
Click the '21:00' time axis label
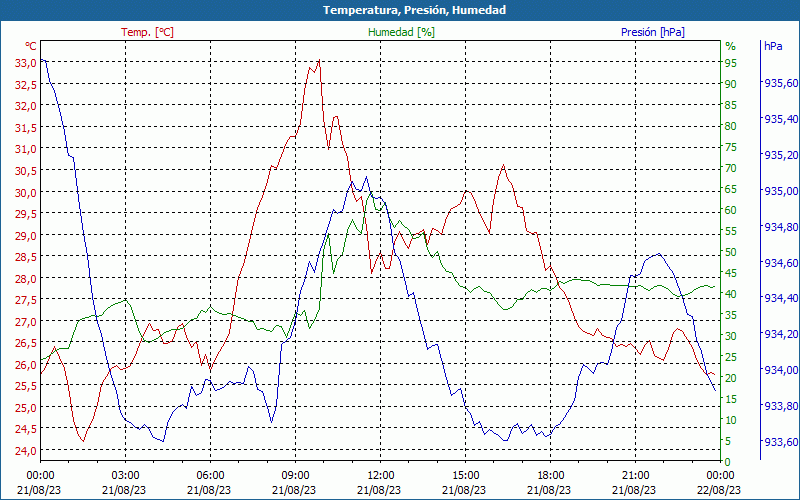(x=636, y=477)
